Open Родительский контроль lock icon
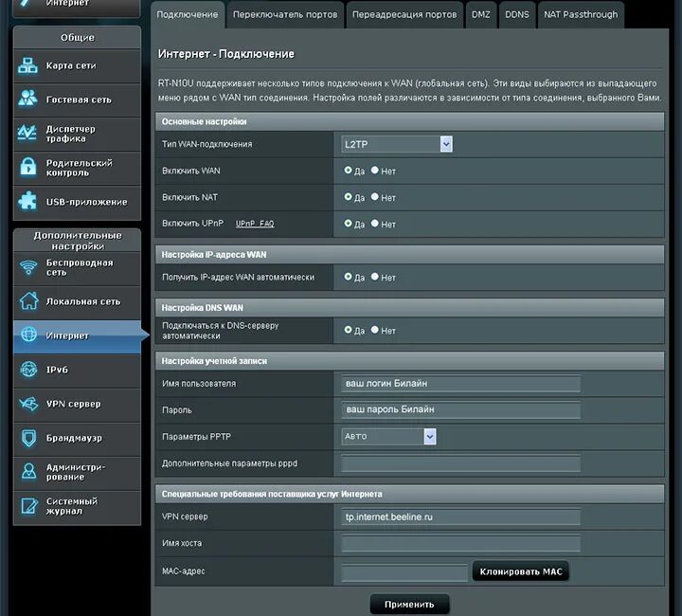This screenshot has width=682, height=616. 28,167
